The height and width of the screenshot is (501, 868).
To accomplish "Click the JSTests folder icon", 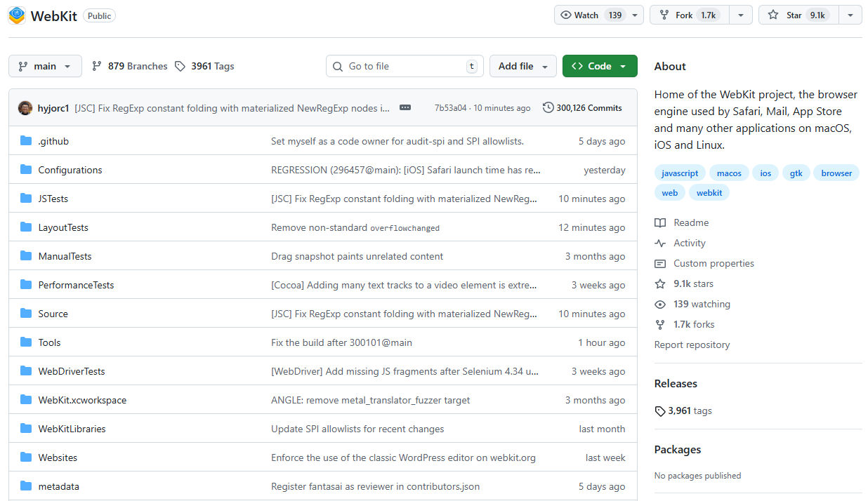I will pyautogui.click(x=26, y=199).
